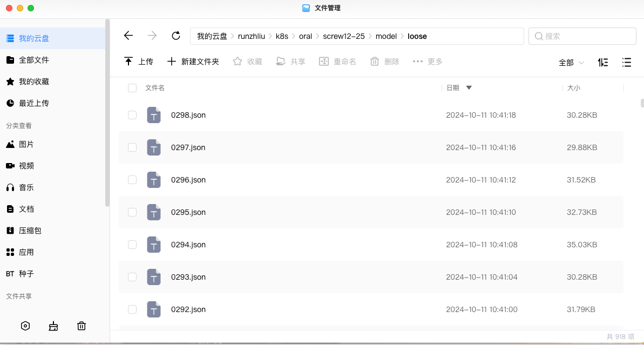Select the 0294.json file name
Screen dimensions: 644x345
188,245
